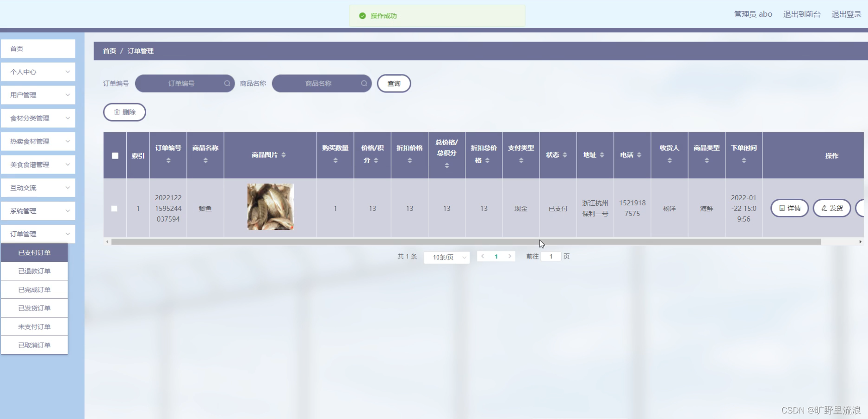Toggle the select-all checkbox in table header
This screenshot has height=419, width=868.
(115, 156)
